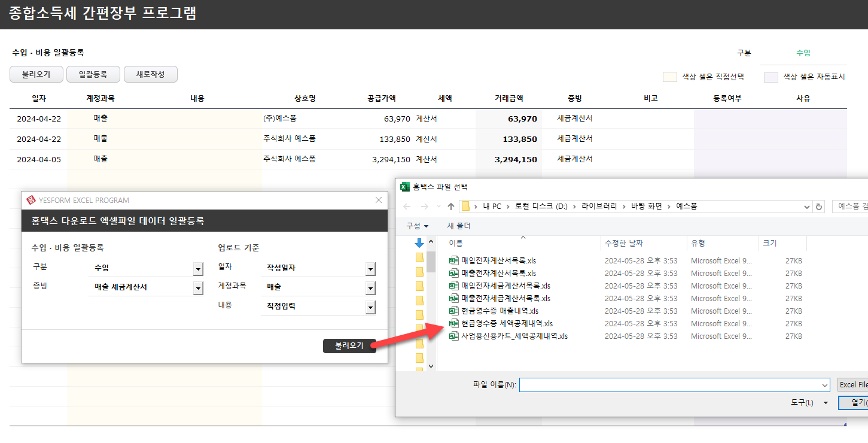Close the YESFORM EXCEL PROGRAM dialog
This screenshot has height=443, width=868.
tap(379, 200)
